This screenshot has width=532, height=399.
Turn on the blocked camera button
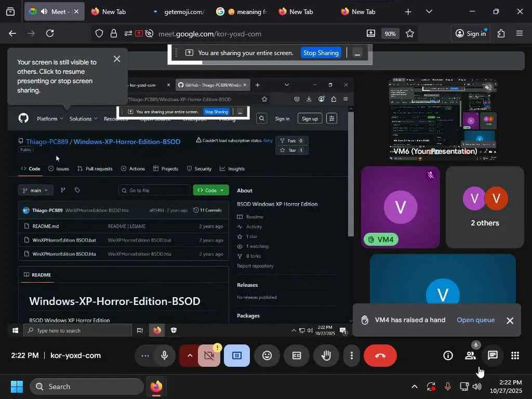(209, 355)
